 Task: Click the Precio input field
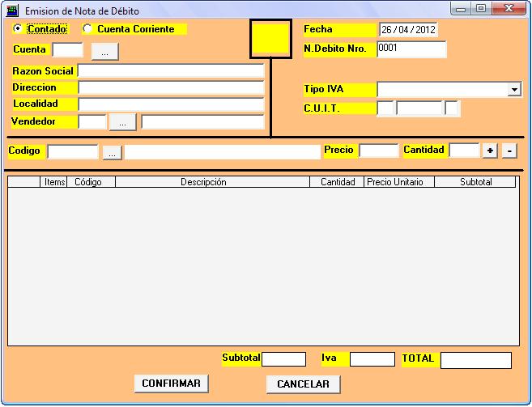pyautogui.click(x=378, y=151)
